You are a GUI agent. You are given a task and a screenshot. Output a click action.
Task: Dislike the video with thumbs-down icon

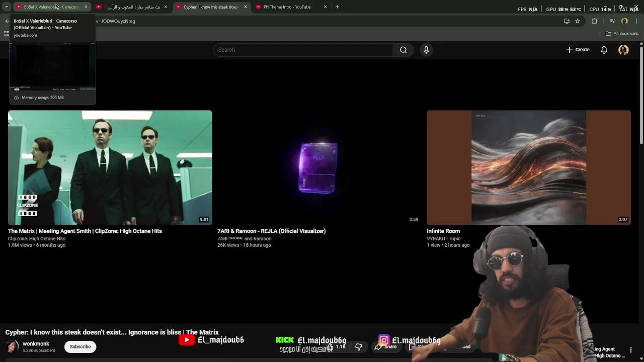359,347
